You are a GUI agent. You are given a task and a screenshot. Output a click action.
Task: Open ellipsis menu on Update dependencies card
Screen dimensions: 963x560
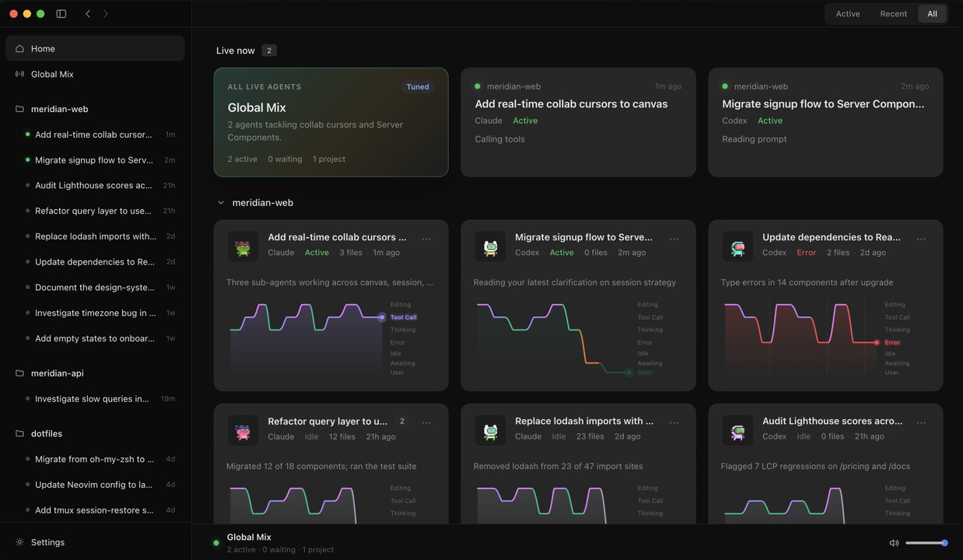(921, 239)
